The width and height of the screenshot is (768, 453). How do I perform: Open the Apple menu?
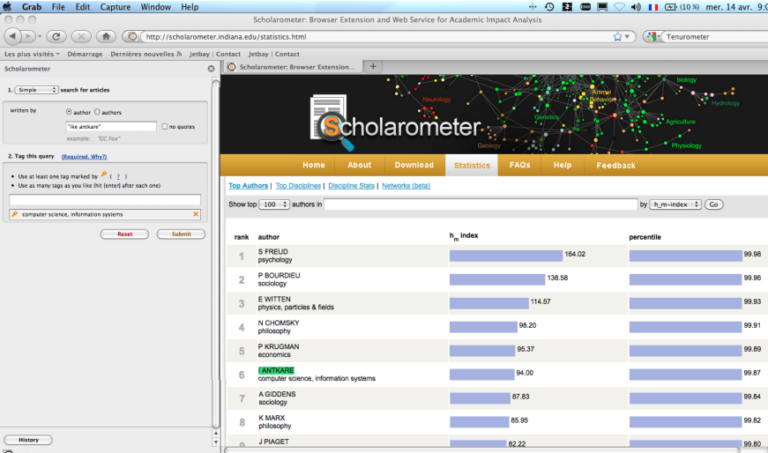click(7, 7)
